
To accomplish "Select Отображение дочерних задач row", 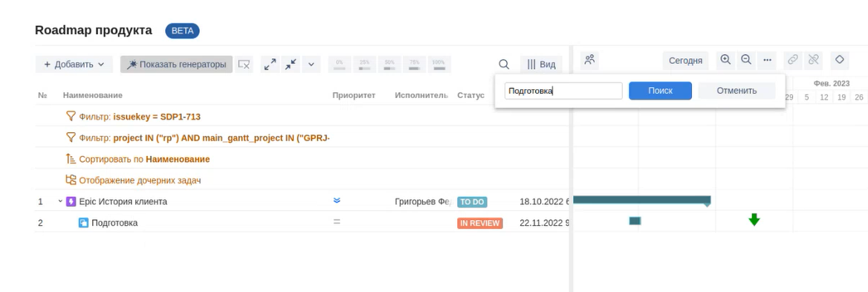I will (x=302, y=181).
